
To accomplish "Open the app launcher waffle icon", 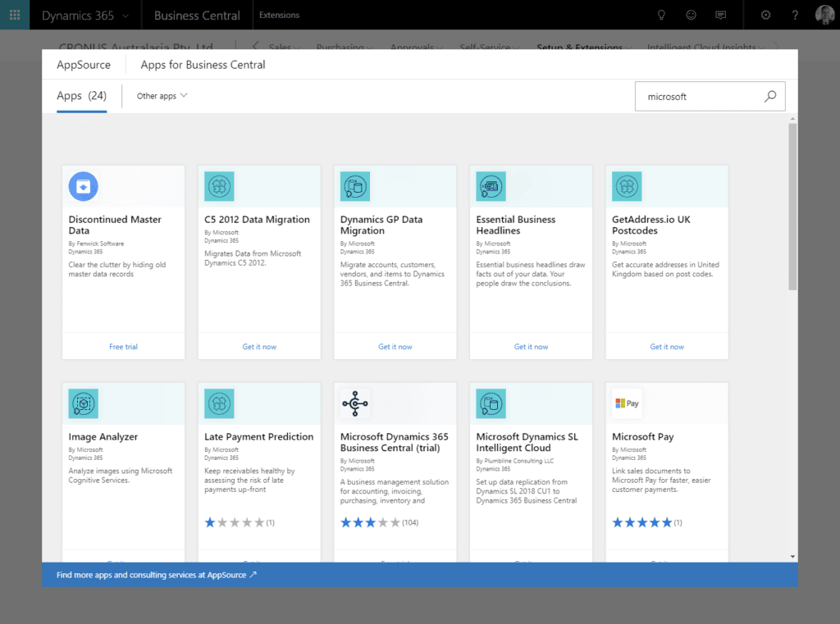I will [15, 15].
